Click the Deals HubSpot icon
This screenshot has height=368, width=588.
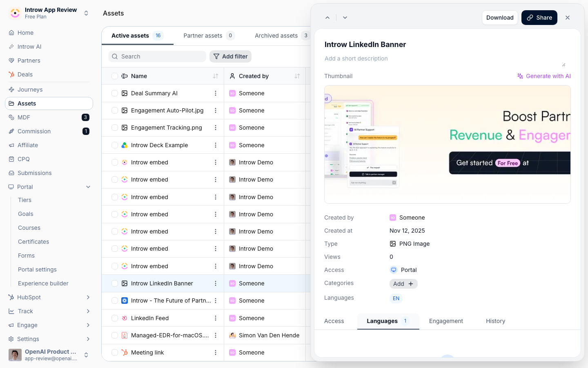point(11,74)
